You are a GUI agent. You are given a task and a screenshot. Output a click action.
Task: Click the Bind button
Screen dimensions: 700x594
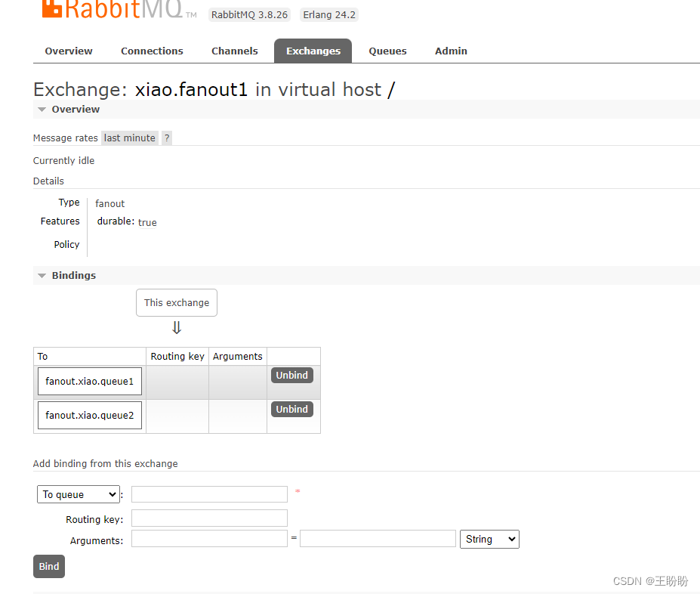pos(49,566)
